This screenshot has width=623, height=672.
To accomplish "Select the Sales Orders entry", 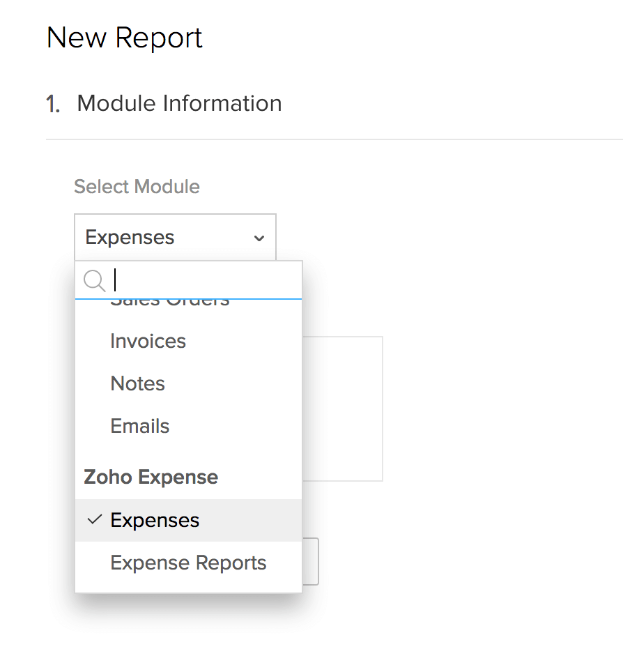I will [x=169, y=300].
